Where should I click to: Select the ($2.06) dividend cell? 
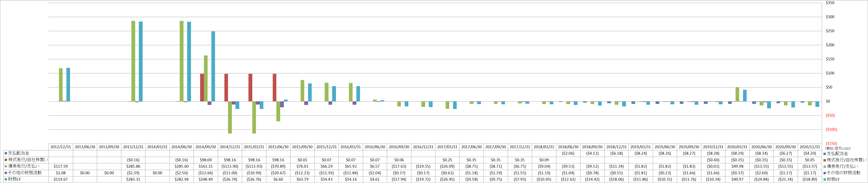click(568, 153)
